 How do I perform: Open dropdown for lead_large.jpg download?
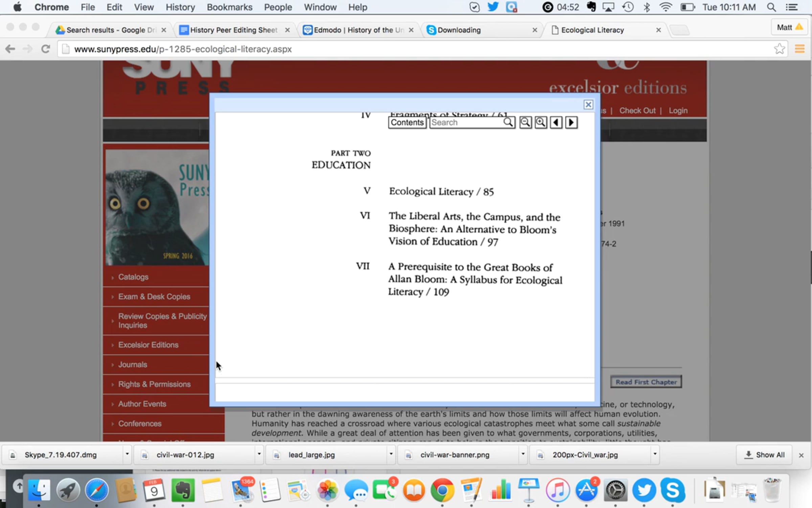point(391,454)
